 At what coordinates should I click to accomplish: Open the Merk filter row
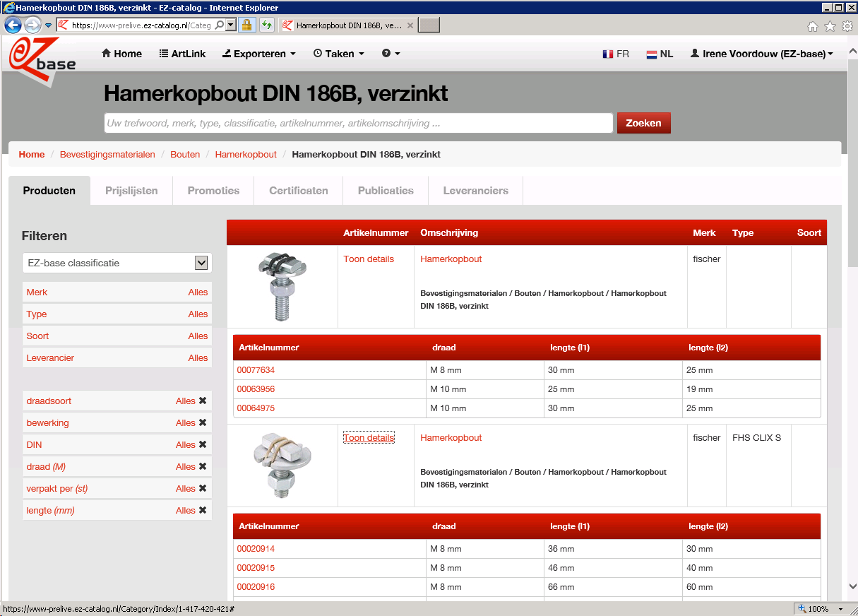coord(117,292)
